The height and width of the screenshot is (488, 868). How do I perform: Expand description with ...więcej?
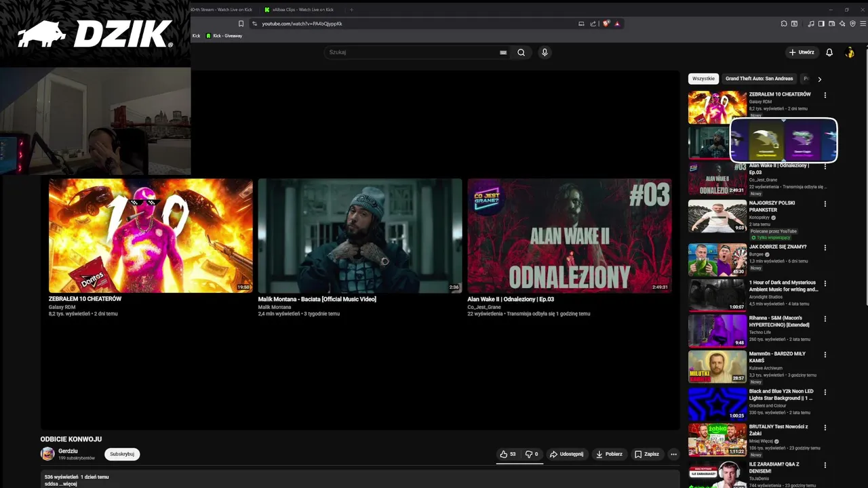(x=68, y=484)
